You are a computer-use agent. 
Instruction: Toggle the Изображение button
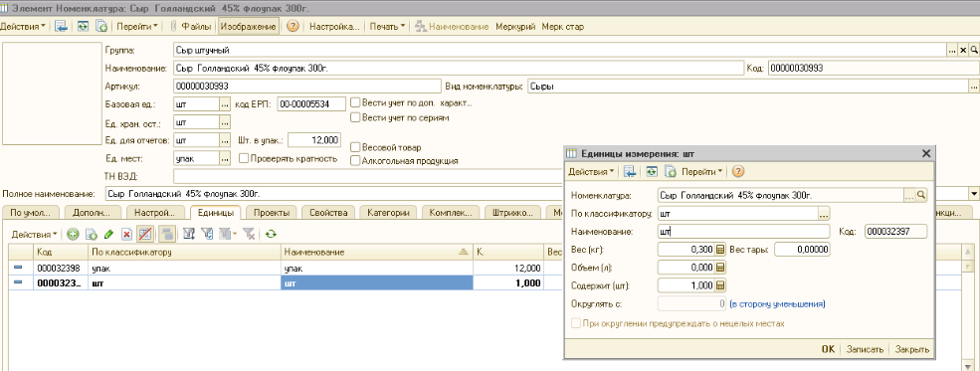[x=248, y=27]
